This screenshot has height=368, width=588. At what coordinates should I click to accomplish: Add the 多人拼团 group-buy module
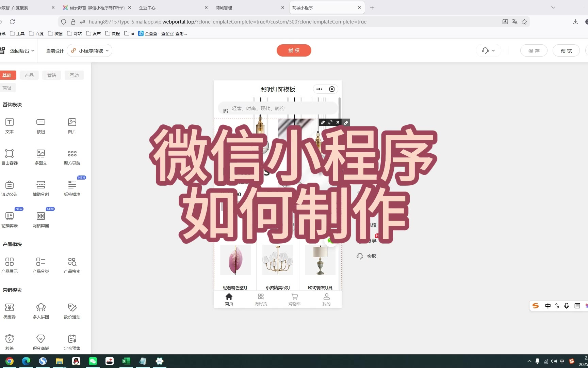pyautogui.click(x=41, y=311)
